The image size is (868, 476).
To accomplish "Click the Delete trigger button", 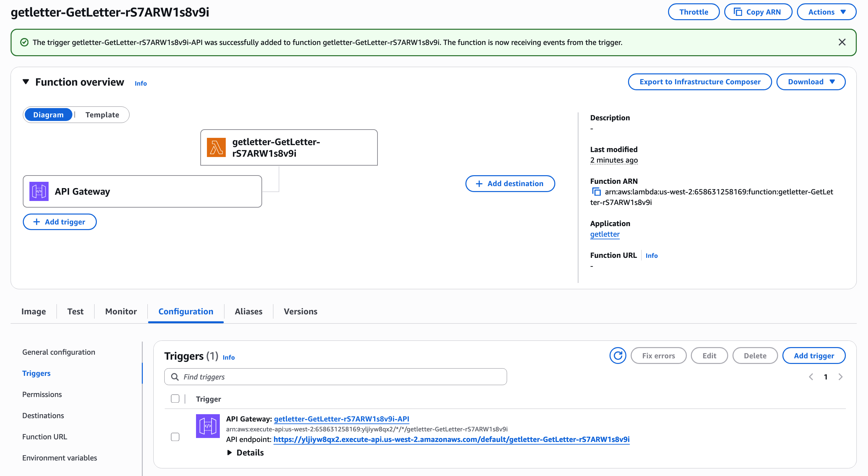I will 755,355.
